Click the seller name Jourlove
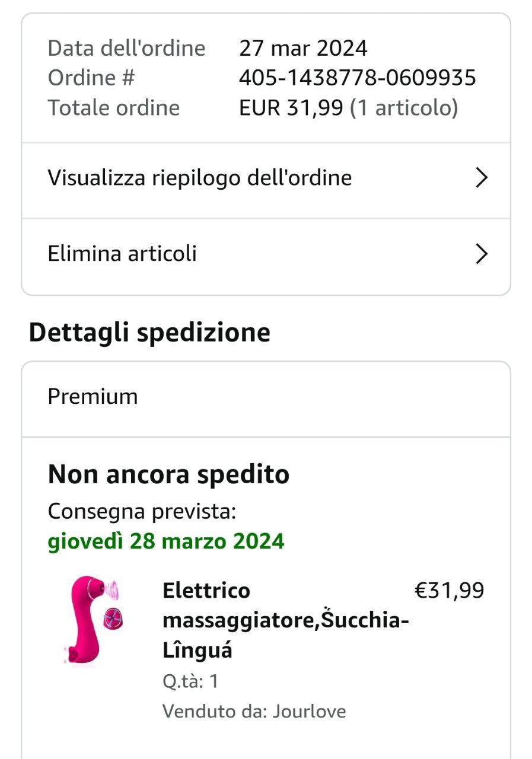The width and height of the screenshot is (532, 759). 309,711
